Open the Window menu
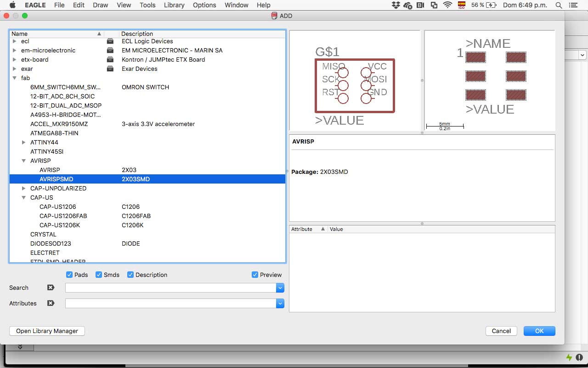 [x=237, y=5]
